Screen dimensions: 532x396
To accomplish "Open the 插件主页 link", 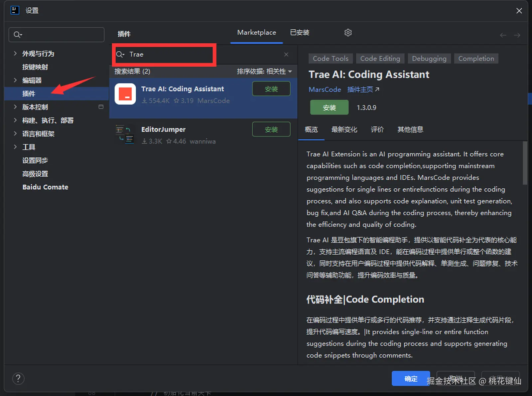I will click(363, 90).
